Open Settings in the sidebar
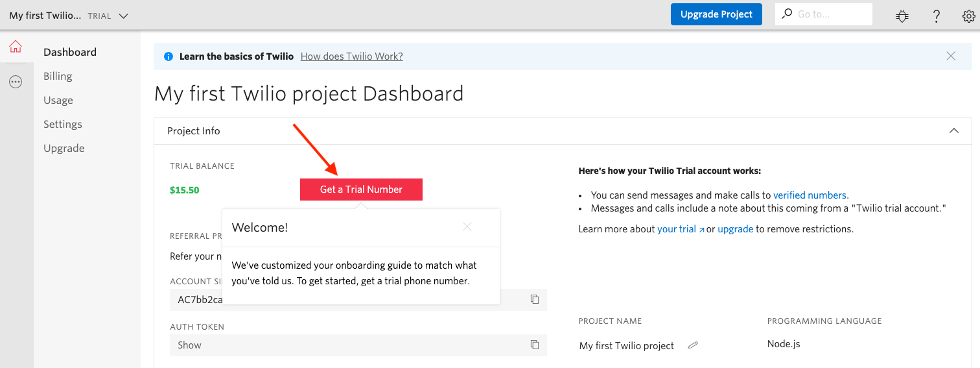980x368 pixels. coord(63,124)
